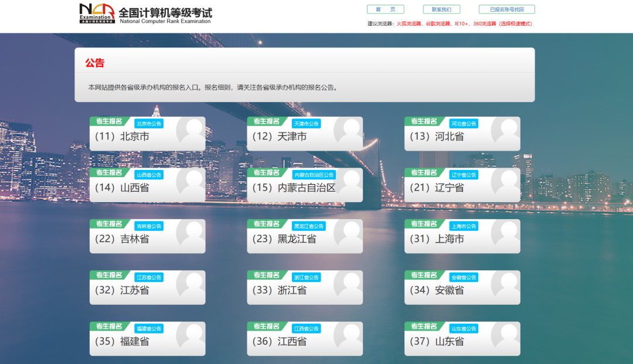
Task: Select the text (11) 北京市
Action: coord(122,137)
